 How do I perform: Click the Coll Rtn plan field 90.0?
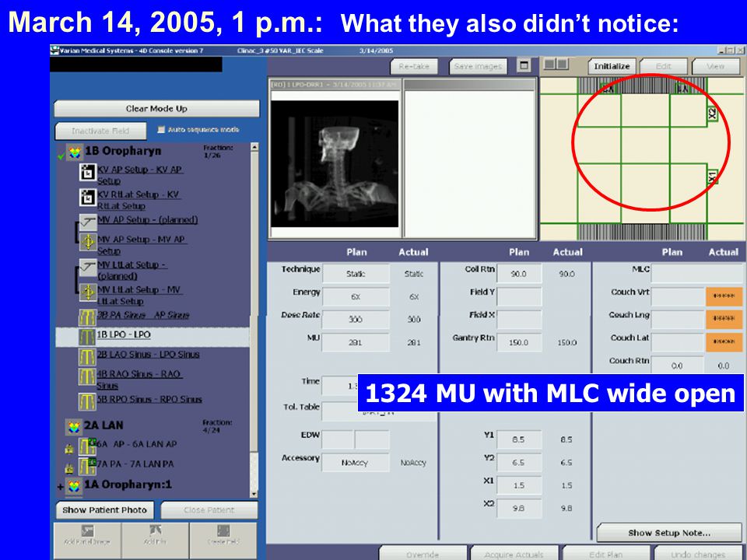tap(519, 274)
